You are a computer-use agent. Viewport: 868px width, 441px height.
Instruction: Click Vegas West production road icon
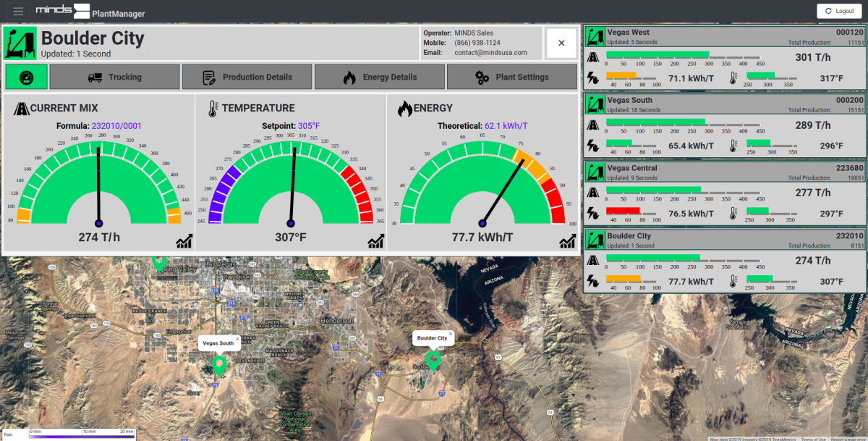(592, 57)
